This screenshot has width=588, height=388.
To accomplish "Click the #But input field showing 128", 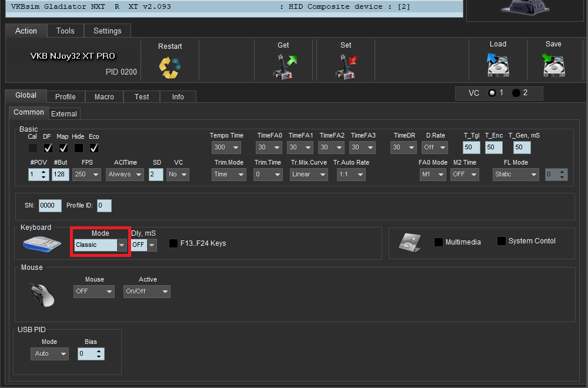I will [x=61, y=175].
